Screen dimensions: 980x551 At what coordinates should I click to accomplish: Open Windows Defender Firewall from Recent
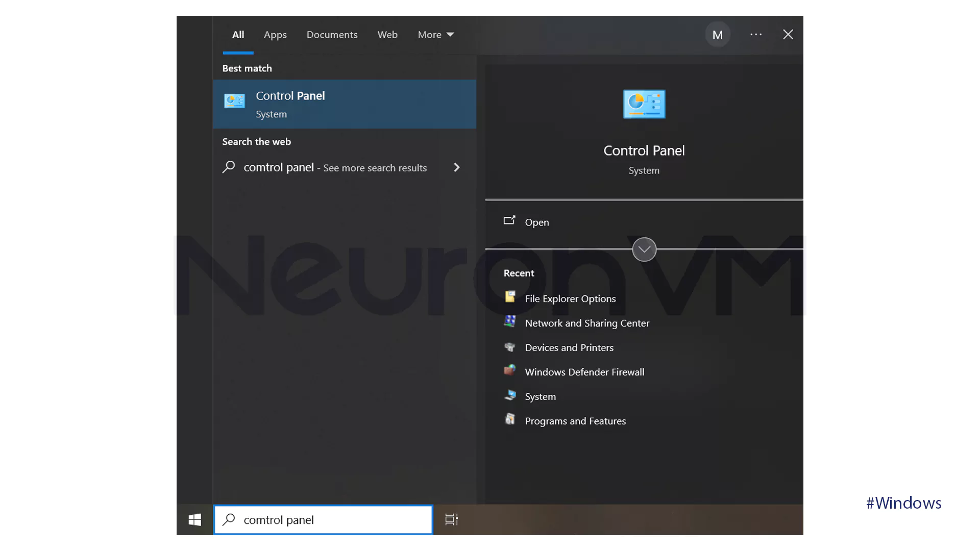[584, 372]
